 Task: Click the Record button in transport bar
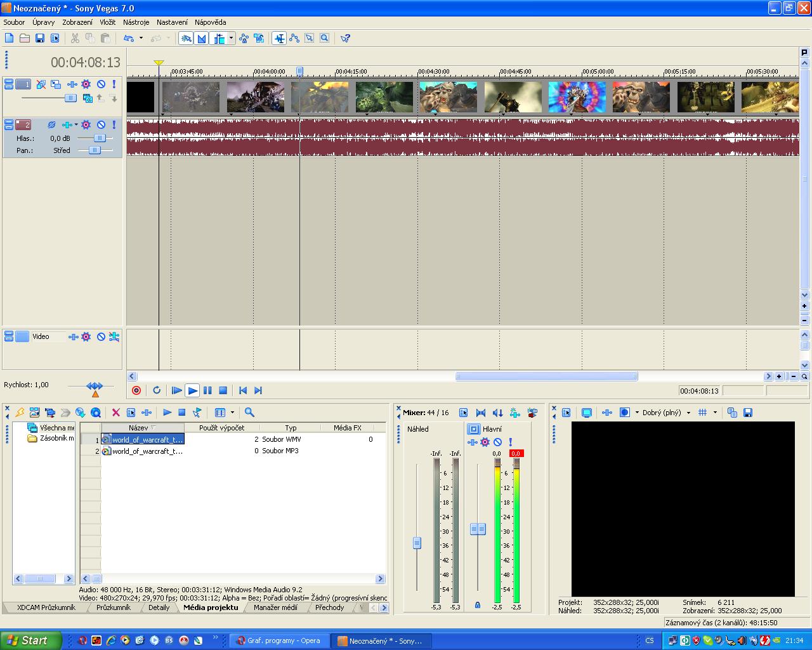pyautogui.click(x=136, y=390)
